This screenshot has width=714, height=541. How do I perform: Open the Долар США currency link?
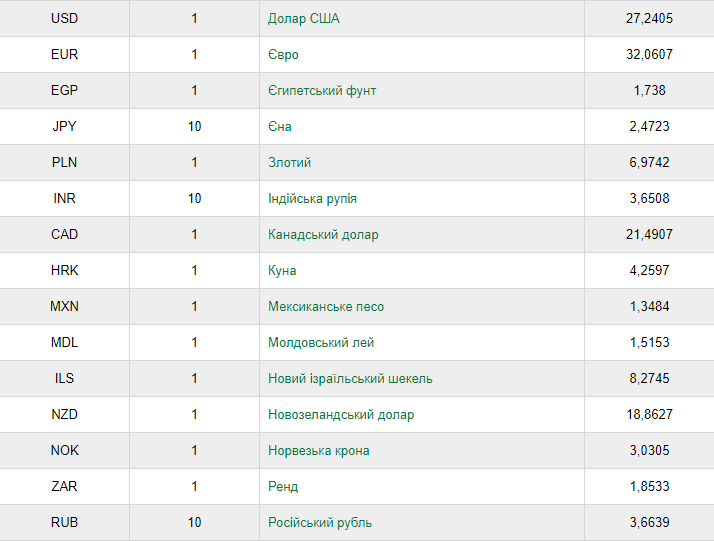(303, 19)
